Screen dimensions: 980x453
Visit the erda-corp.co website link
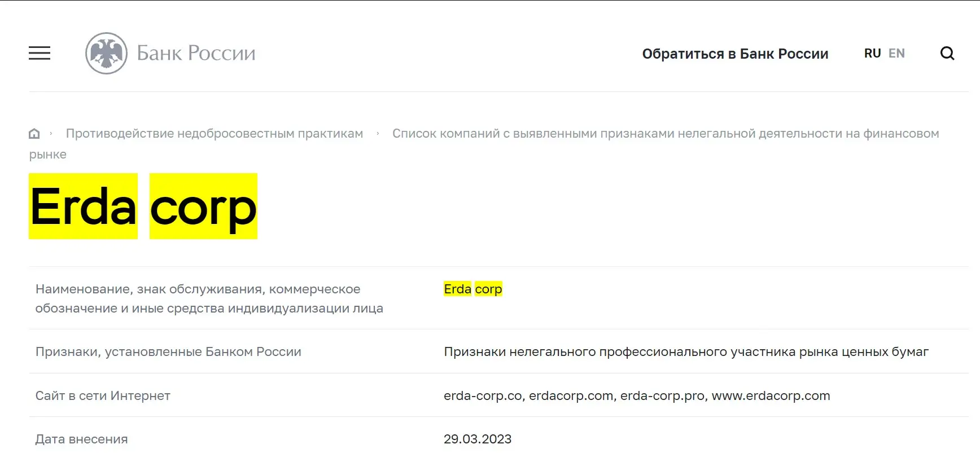point(482,395)
